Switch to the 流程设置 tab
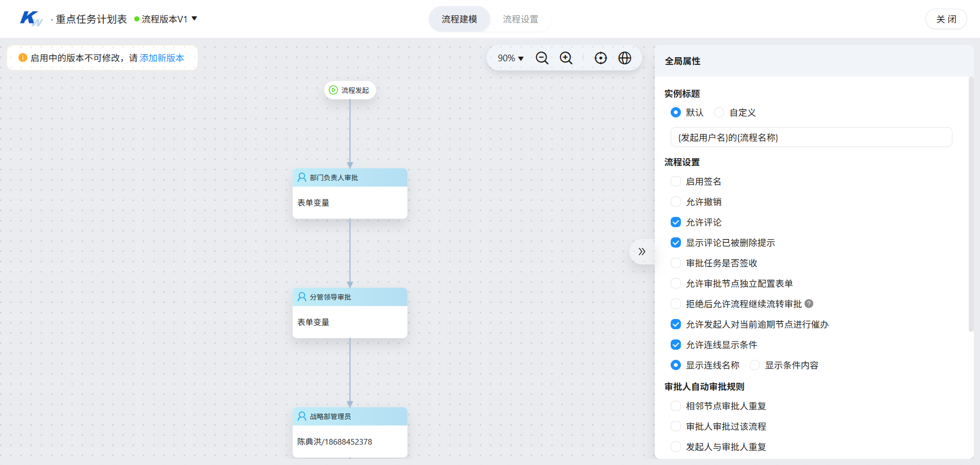 520,19
